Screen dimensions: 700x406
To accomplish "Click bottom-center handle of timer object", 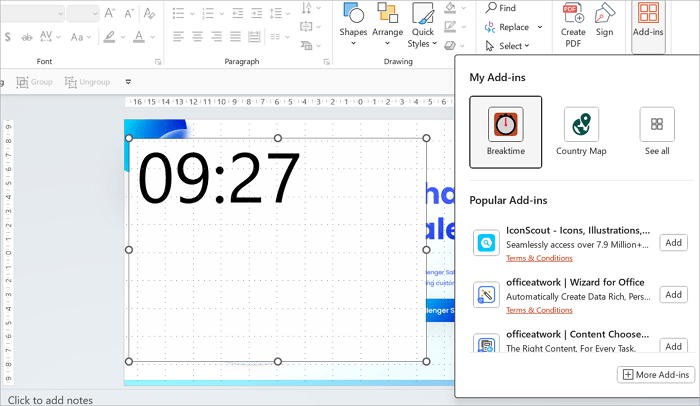I will [278, 361].
